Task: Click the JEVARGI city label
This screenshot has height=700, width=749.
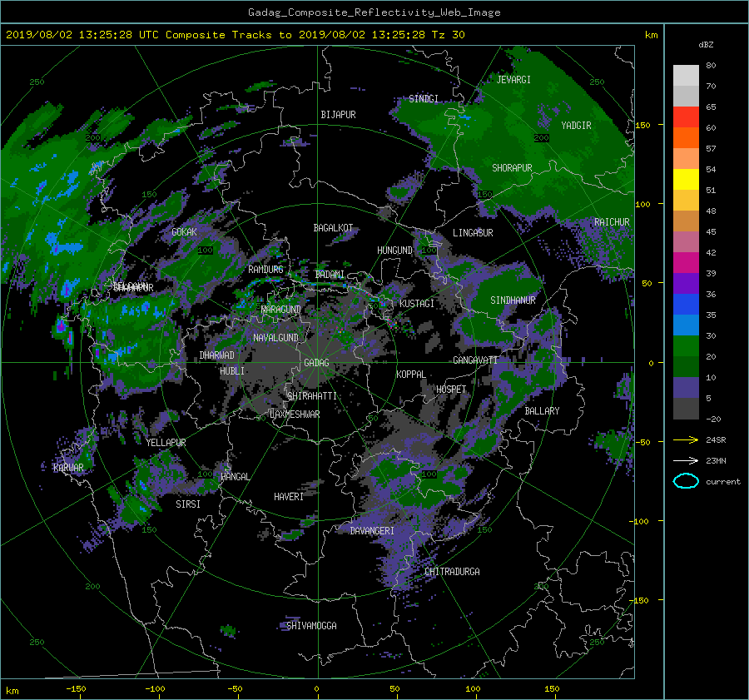Action: pos(513,80)
